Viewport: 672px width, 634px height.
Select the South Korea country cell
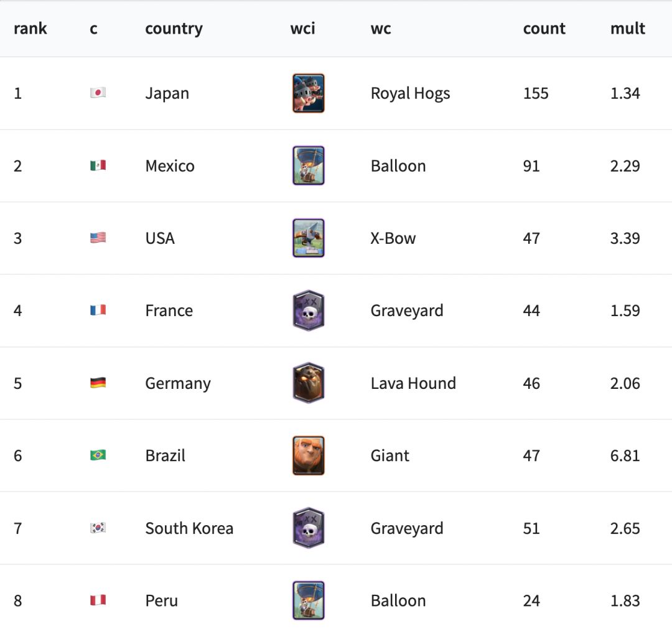pyautogui.click(x=189, y=528)
